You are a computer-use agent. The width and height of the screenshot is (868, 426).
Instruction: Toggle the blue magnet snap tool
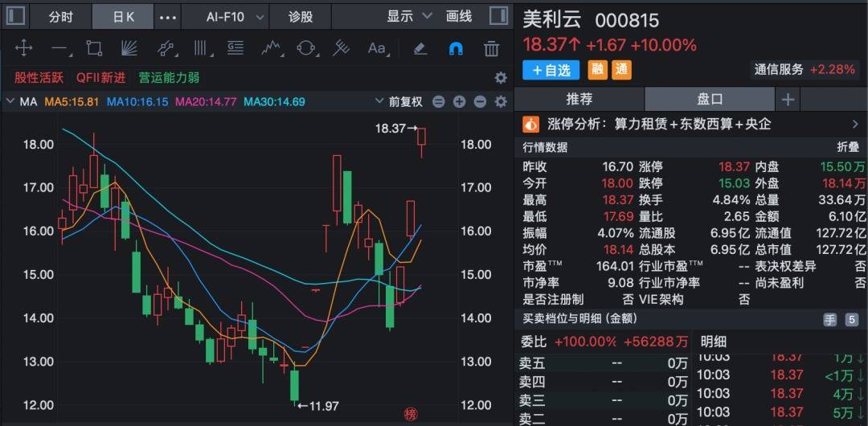[x=456, y=49]
